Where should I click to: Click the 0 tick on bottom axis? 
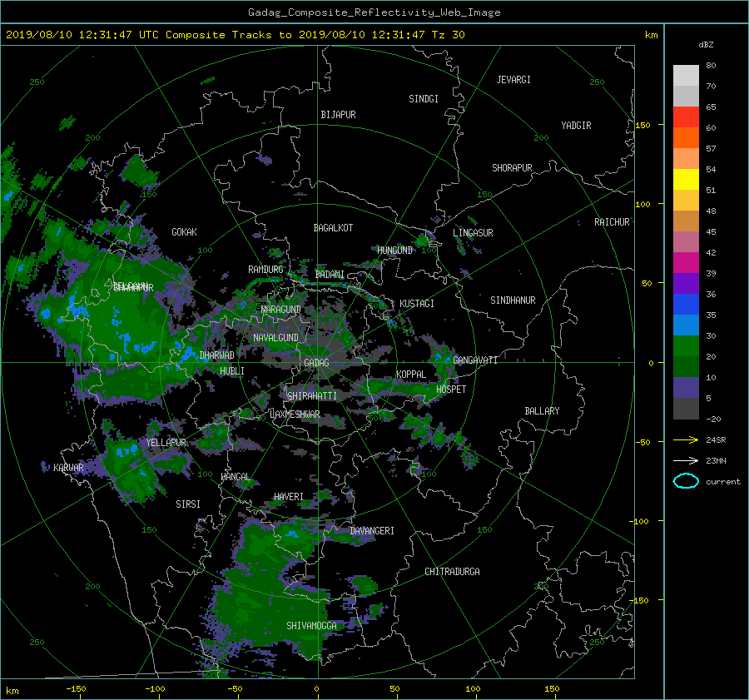point(316,689)
